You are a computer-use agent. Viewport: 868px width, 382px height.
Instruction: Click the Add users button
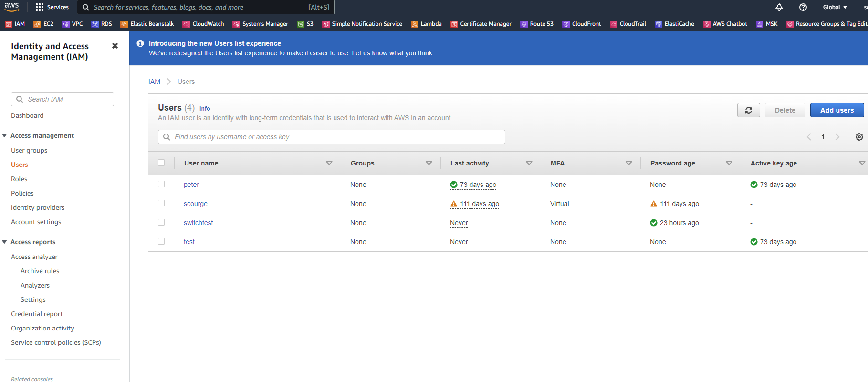point(837,110)
